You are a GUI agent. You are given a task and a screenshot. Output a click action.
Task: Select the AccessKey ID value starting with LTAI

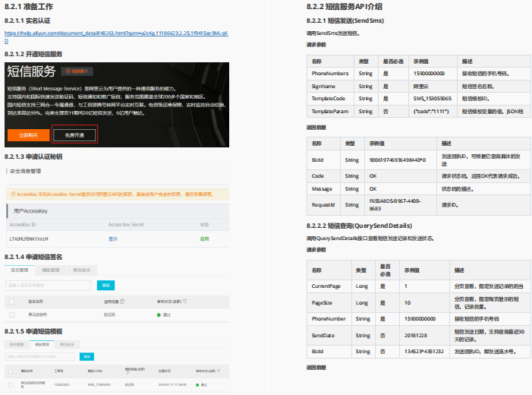click(29, 239)
